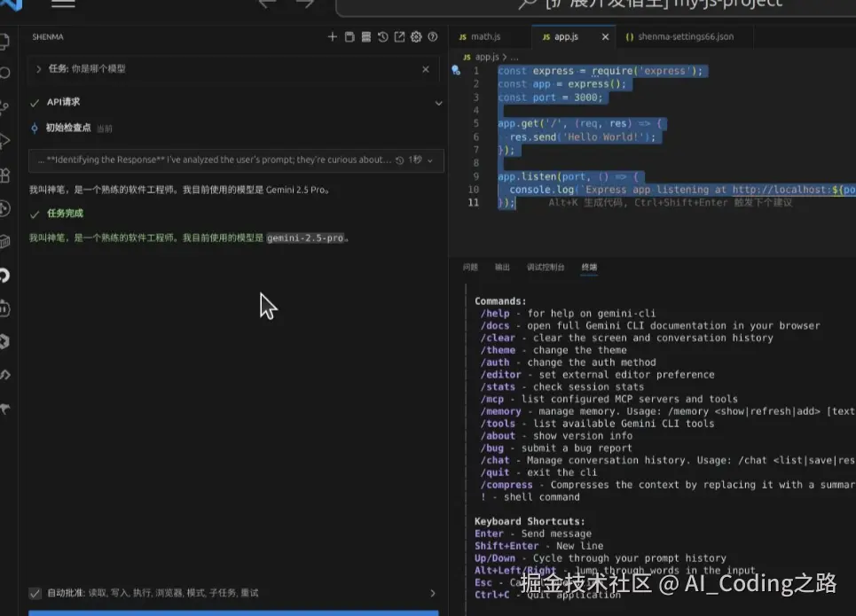Open task history clock icon in SHENMA header
This screenshot has height=616, width=856.
click(382, 36)
